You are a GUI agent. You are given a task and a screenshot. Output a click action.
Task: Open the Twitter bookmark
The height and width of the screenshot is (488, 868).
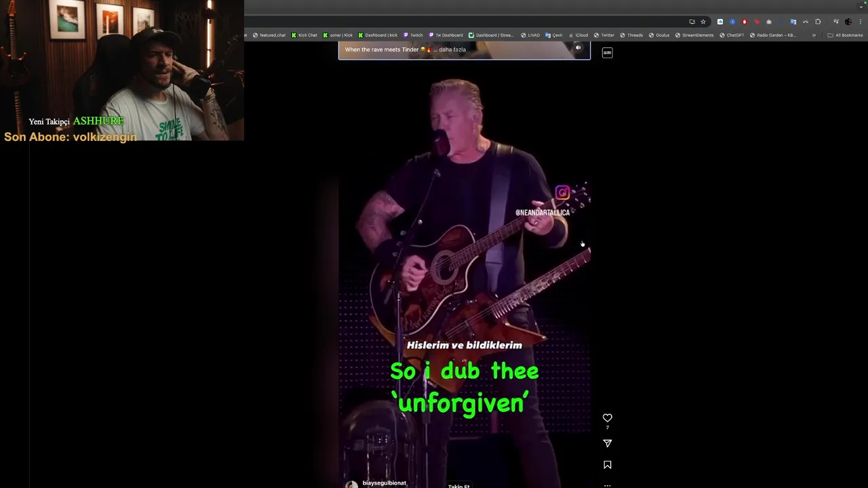(604, 35)
